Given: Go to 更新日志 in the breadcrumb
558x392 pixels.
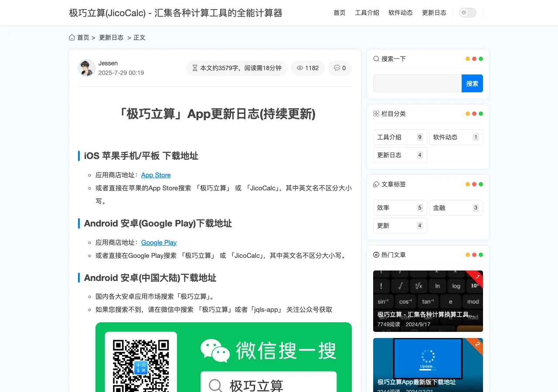Looking at the screenshot, I should 111,37.
